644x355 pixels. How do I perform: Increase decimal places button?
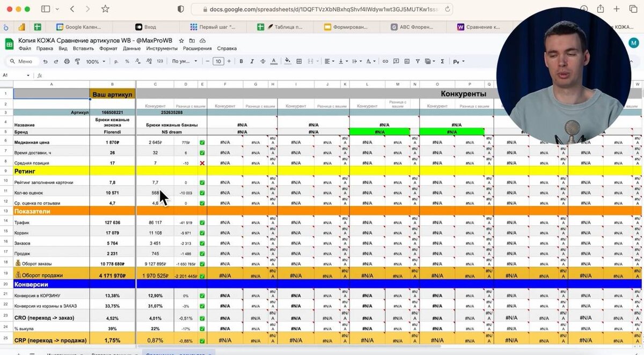[x=148, y=62]
